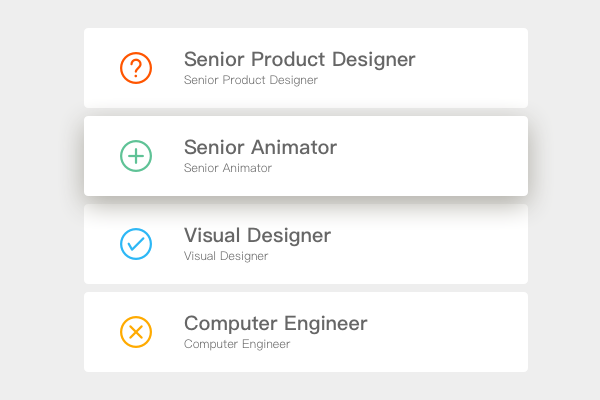Open help for Senior Product Designer
Viewport: 600px width, 400px height.
(x=136, y=68)
